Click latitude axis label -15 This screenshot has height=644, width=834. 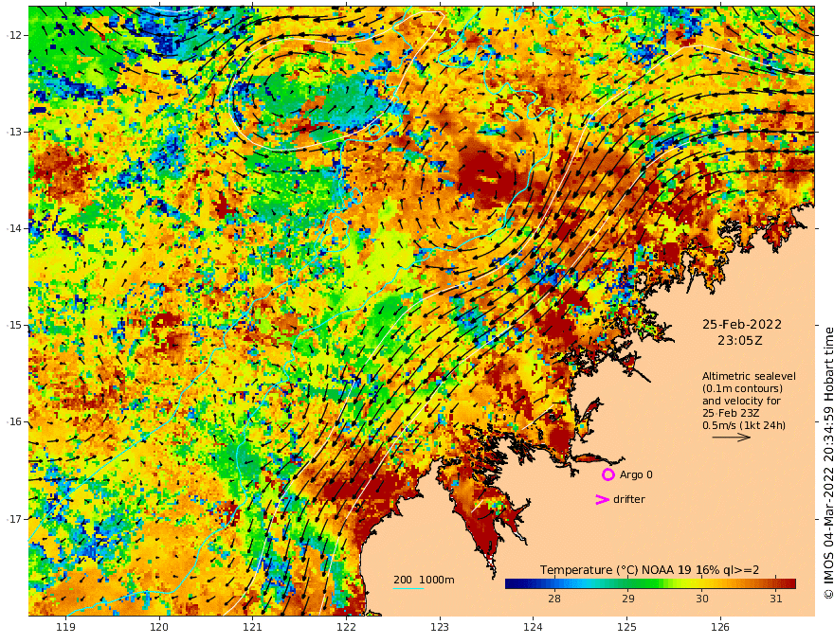coord(13,325)
